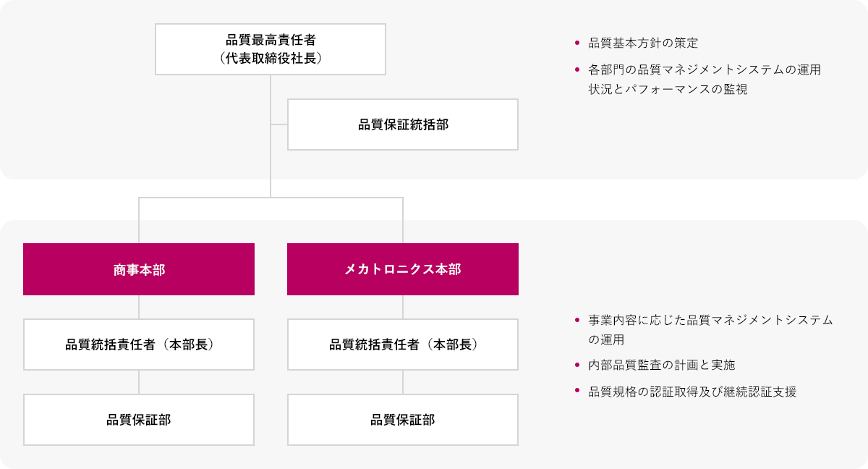Select the magenta メカトロニクス本部 box

pos(402,269)
